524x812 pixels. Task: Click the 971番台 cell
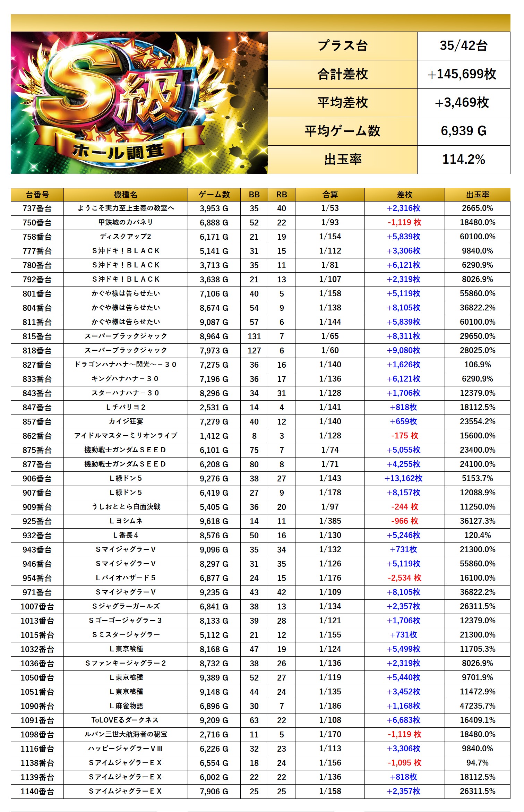coord(37,592)
